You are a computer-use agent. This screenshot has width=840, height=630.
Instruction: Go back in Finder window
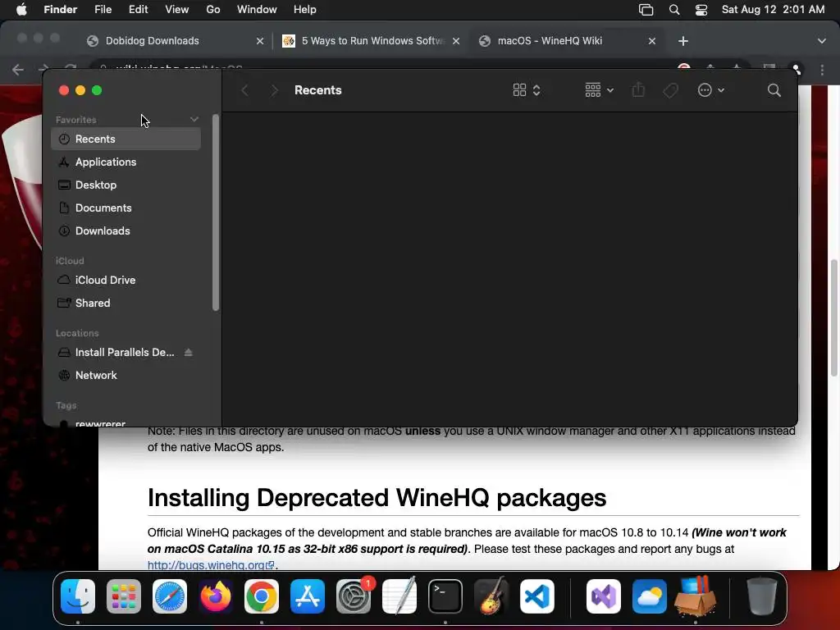(244, 90)
